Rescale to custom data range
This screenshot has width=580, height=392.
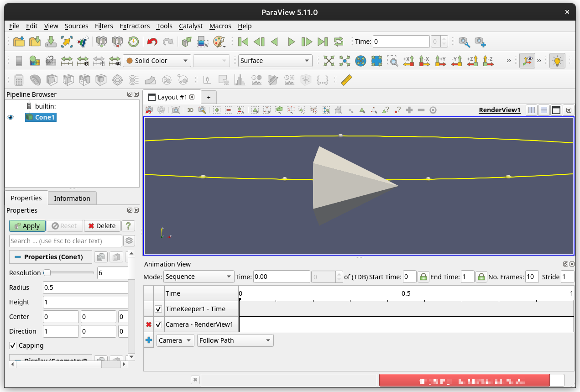click(x=83, y=61)
